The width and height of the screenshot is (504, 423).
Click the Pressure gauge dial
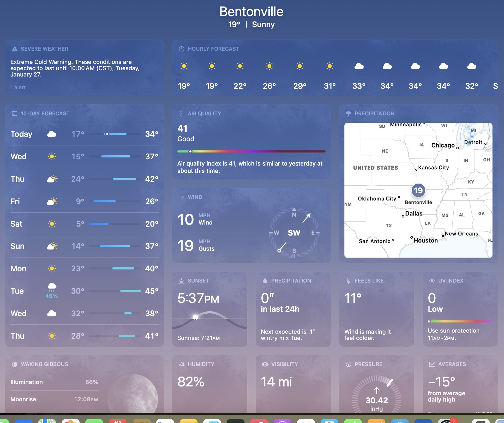(x=376, y=397)
